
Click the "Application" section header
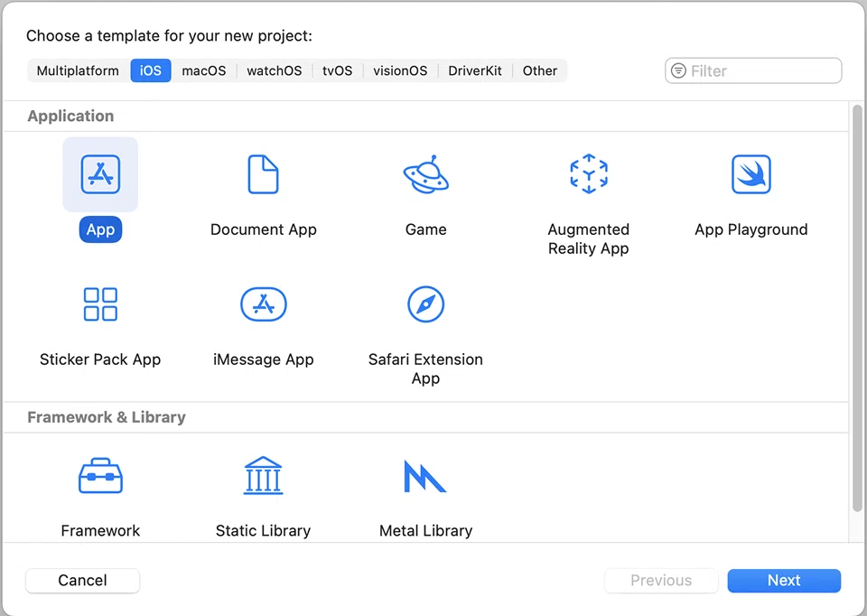(x=70, y=117)
